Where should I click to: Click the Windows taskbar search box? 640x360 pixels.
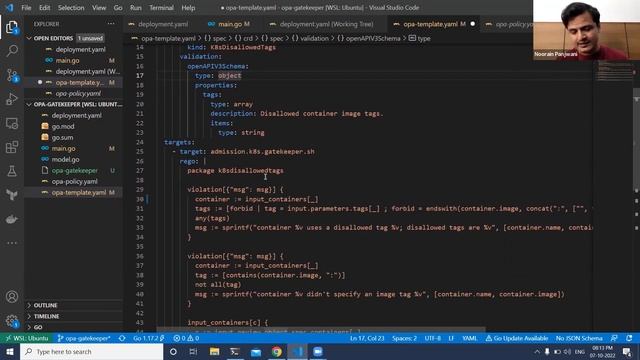pyautogui.click(x=91, y=351)
